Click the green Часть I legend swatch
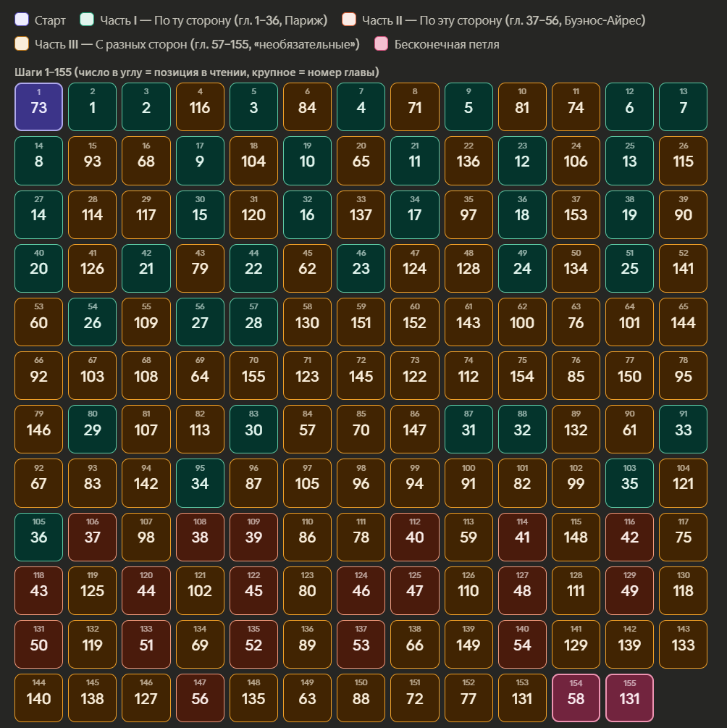The width and height of the screenshot is (727, 728). 88,20
